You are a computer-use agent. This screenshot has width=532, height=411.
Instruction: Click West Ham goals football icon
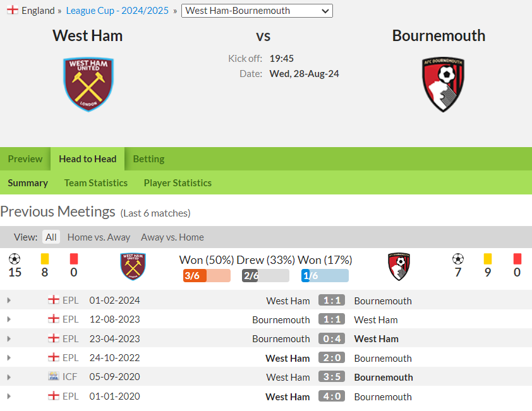coord(15,259)
